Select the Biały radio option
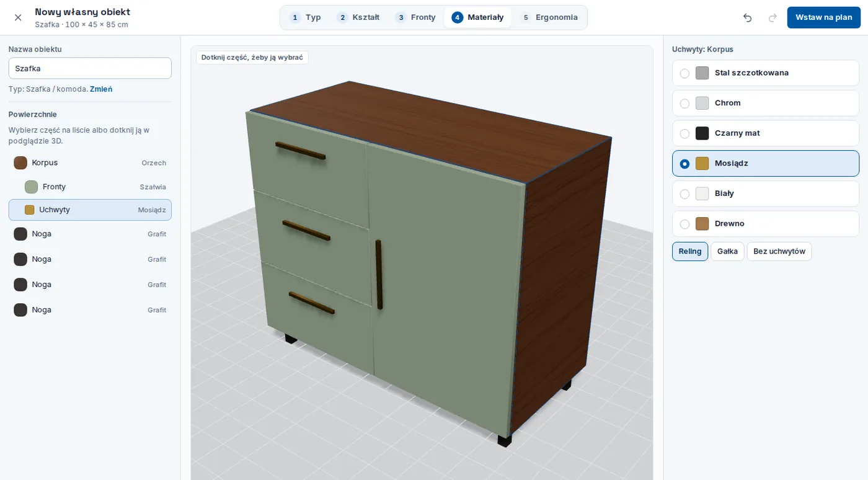Image resolution: width=868 pixels, height=480 pixels. (684, 194)
